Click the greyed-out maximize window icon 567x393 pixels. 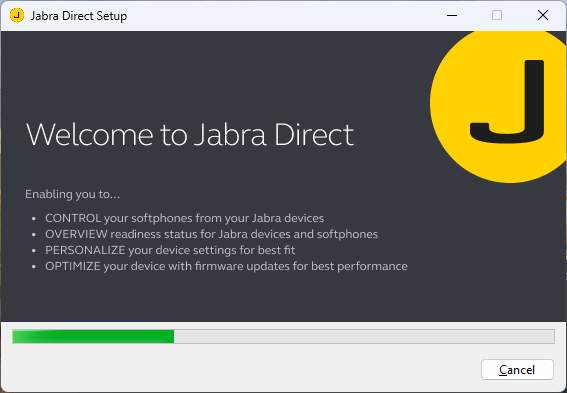pos(497,15)
